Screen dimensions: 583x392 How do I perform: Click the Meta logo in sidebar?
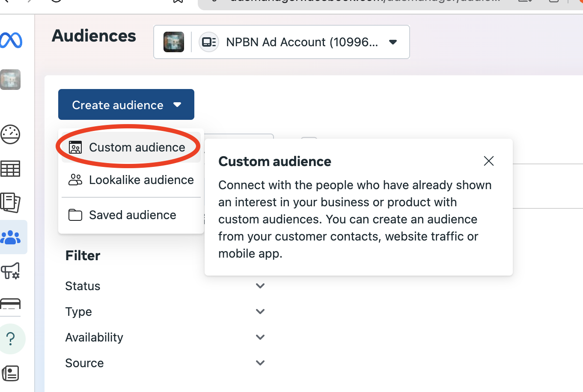(x=11, y=40)
